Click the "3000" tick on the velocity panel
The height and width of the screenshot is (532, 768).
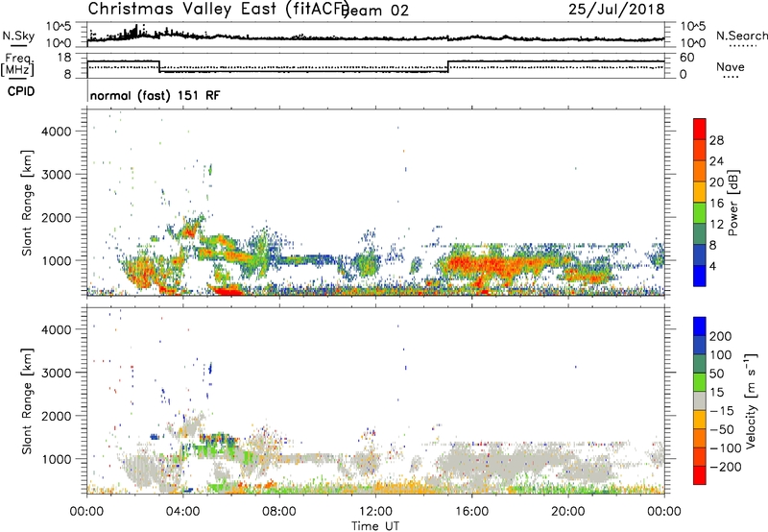57,373
